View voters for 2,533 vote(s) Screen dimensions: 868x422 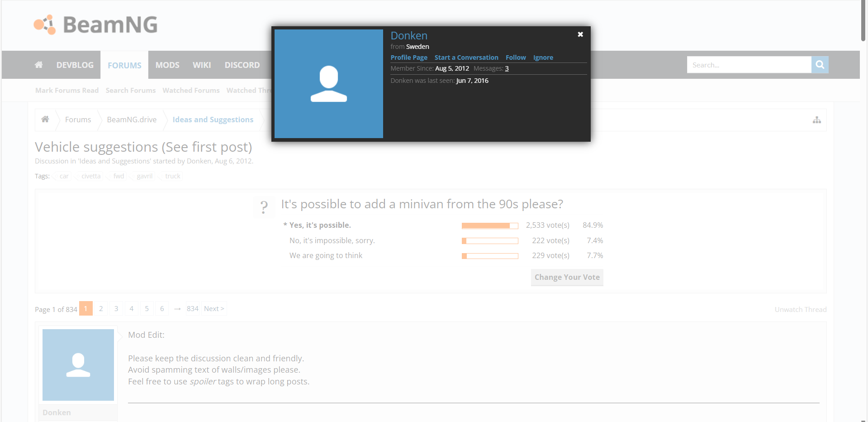click(x=547, y=225)
